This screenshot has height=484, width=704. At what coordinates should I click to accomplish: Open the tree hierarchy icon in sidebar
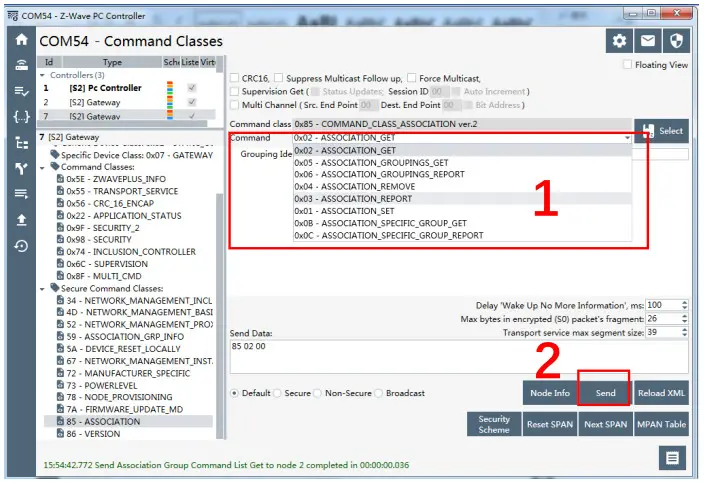click(21, 143)
